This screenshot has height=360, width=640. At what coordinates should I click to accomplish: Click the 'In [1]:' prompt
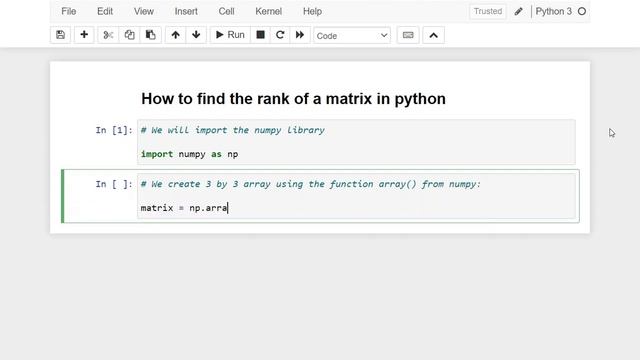pos(114,130)
